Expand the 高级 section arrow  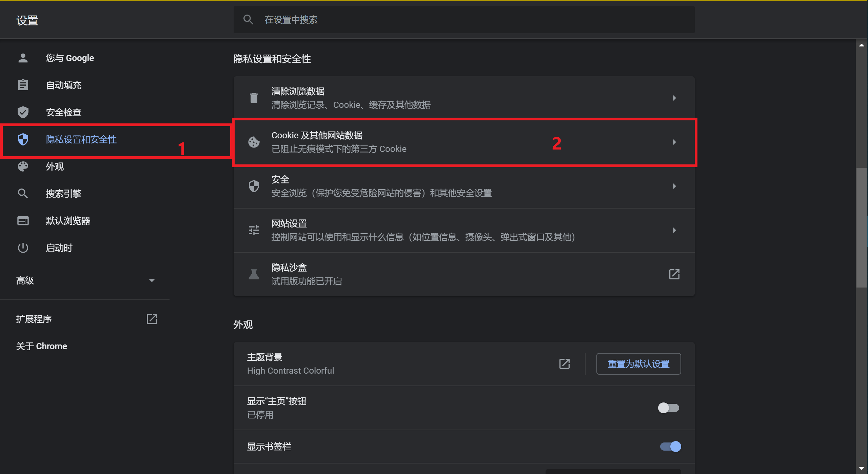coord(152,281)
